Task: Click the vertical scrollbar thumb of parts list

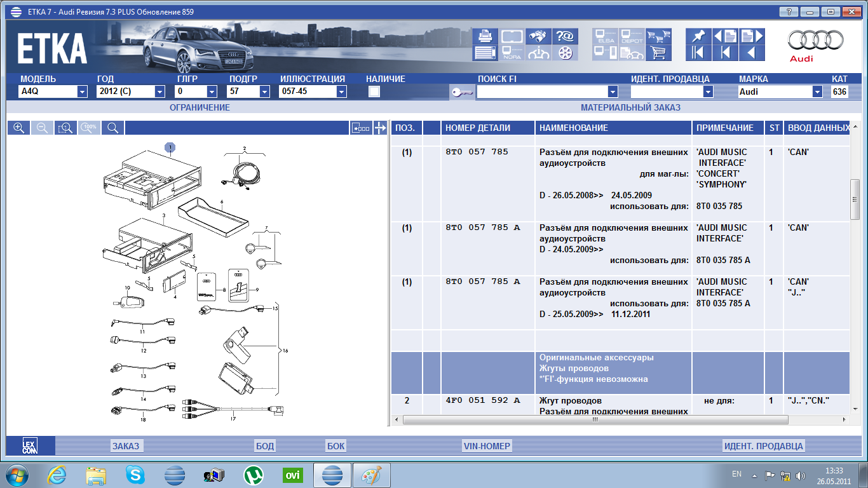Action: pyautogui.click(x=855, y=200)
